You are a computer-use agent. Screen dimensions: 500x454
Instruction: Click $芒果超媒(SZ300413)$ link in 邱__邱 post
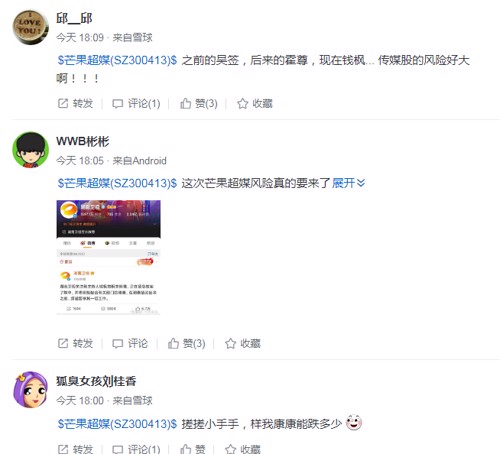(x=117, y=60)
